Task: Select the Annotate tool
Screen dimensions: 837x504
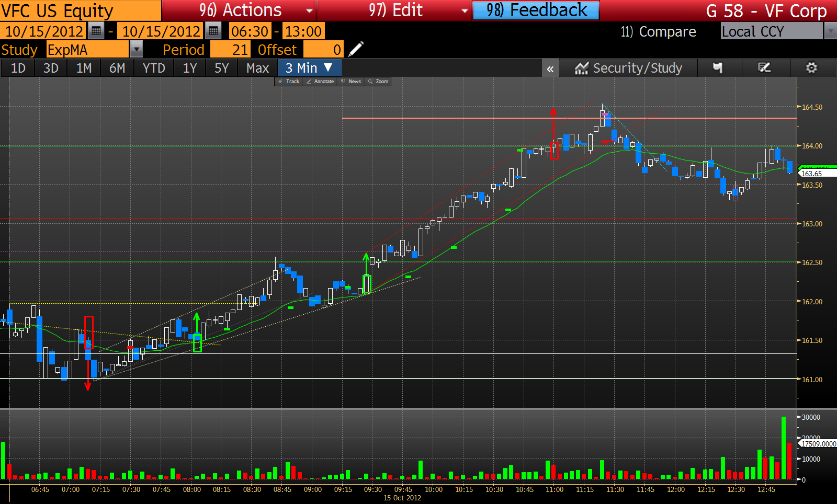Action: pyautogui.click(x=320, y=82)
